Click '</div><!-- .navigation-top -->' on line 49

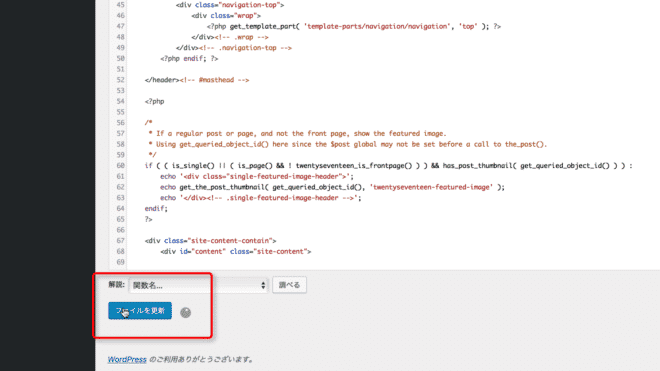tap(234, 48)
